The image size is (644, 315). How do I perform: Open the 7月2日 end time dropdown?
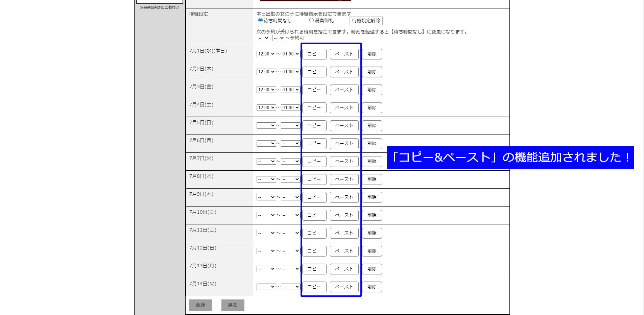290,72
